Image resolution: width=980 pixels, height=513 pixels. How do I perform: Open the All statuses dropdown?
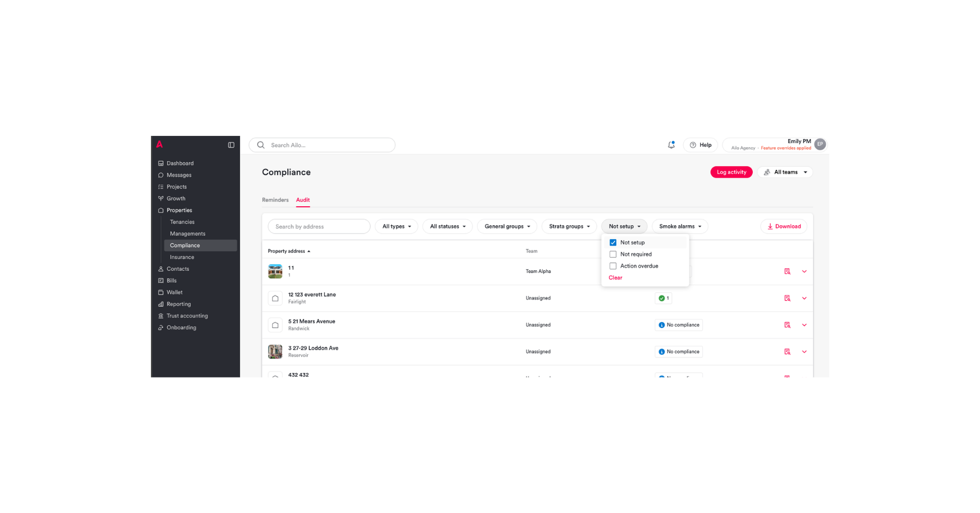pos(447,226)
